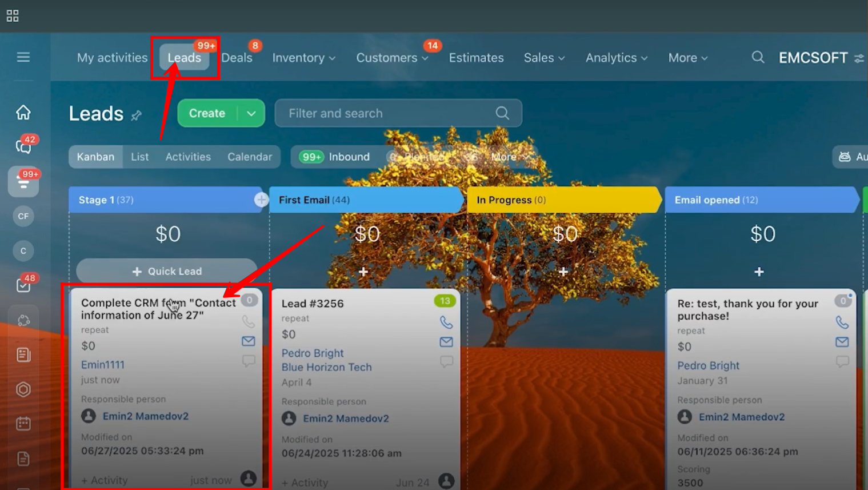Viewport: 868px width, 490px height.
Task: Open Pedro Bright link on Lead #3256
Action: click(313, 353)
